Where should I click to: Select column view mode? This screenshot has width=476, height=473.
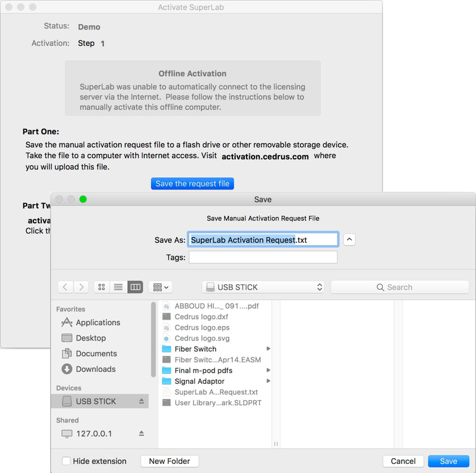click(135, 287)
